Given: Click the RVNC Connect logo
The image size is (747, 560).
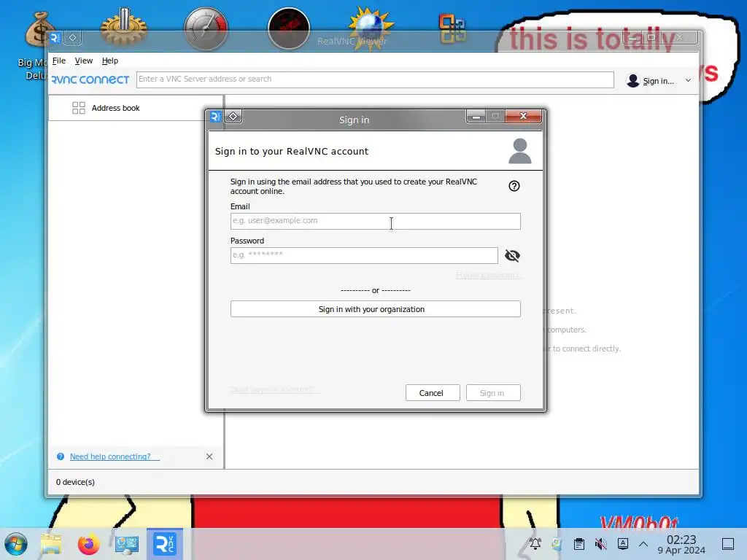Looking at the screenshot, I should (x=90, y=79).
